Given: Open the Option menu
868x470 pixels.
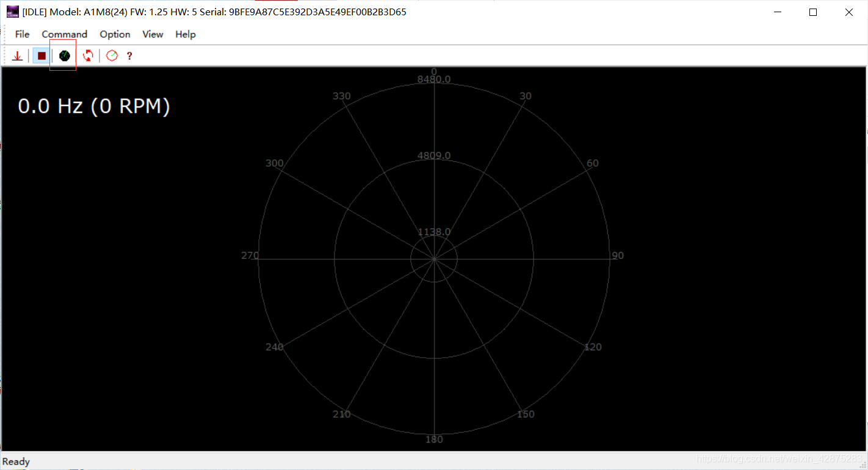Looking at the screenshot, I should tap(115, 34).
